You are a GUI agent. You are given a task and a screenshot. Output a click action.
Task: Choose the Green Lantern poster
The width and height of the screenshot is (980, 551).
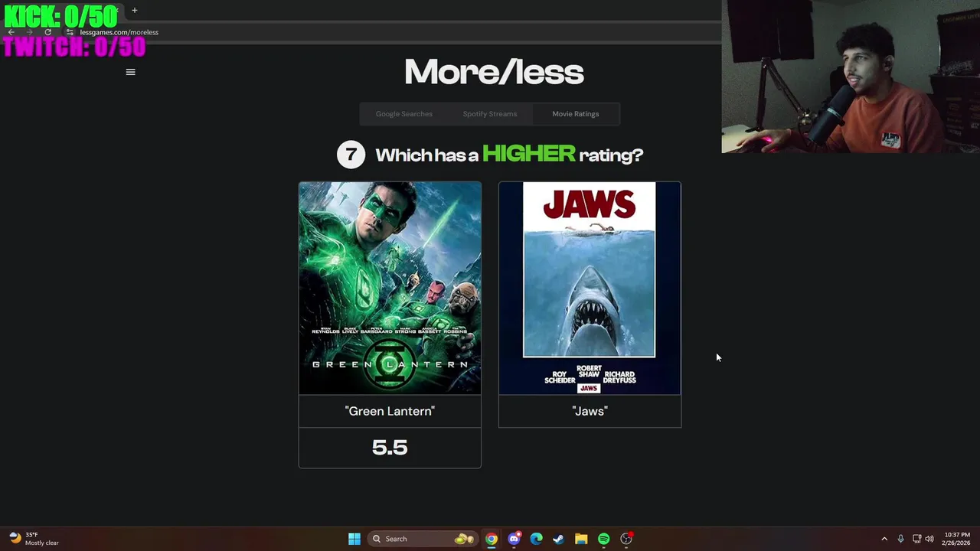point(390,288)
